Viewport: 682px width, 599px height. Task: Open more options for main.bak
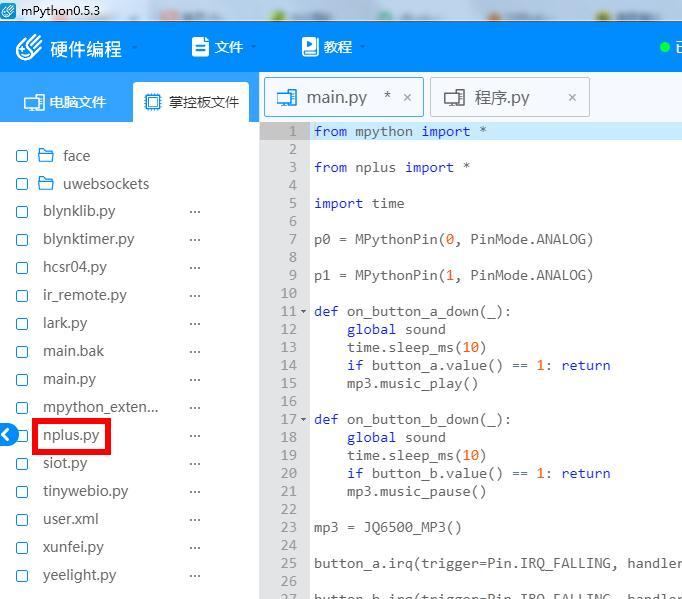(x=195, y=351)
